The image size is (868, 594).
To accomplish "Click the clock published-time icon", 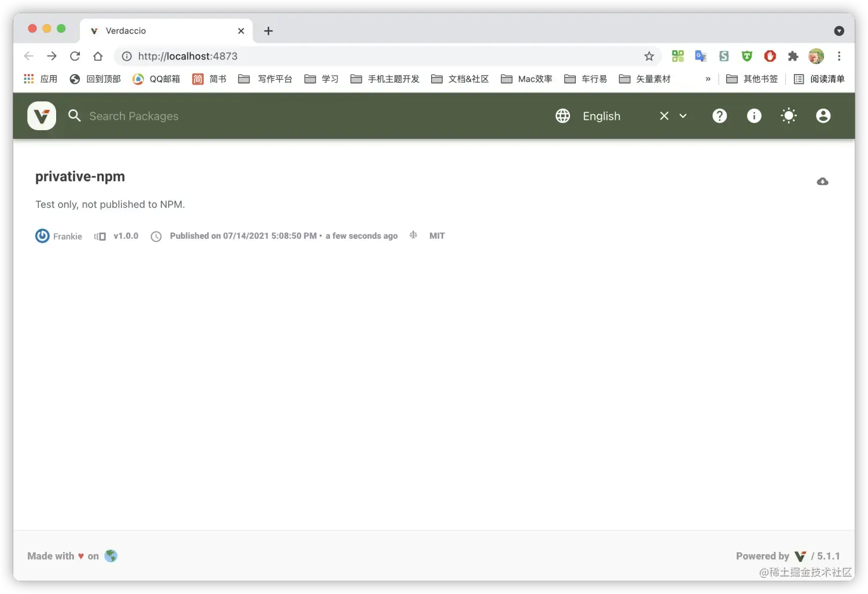I will (156, 237).
